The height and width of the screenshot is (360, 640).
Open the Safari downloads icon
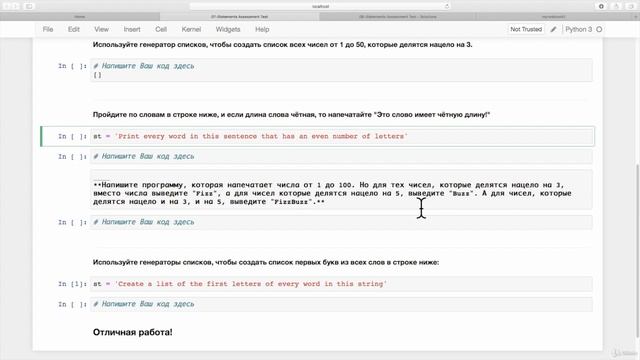(x=601, y=6)
